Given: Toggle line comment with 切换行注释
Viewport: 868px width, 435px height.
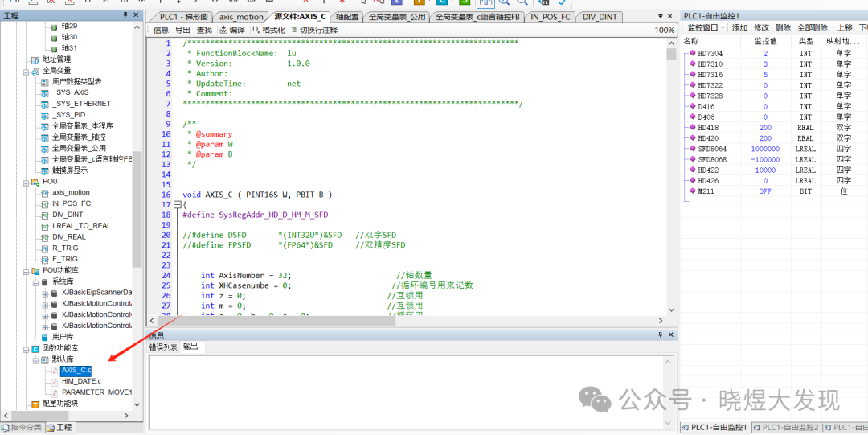Looking at the screenshot, I should [314, 30].
